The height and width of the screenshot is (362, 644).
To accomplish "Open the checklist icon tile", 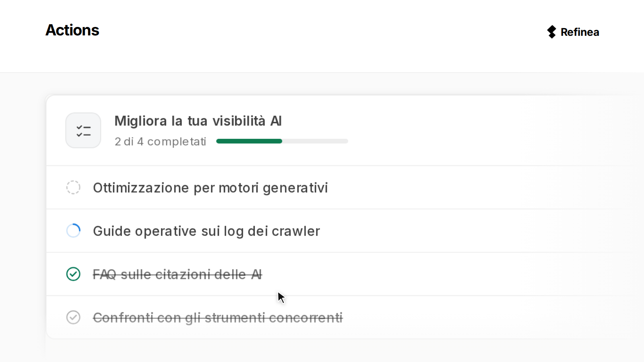I will [x=83, y=130].
